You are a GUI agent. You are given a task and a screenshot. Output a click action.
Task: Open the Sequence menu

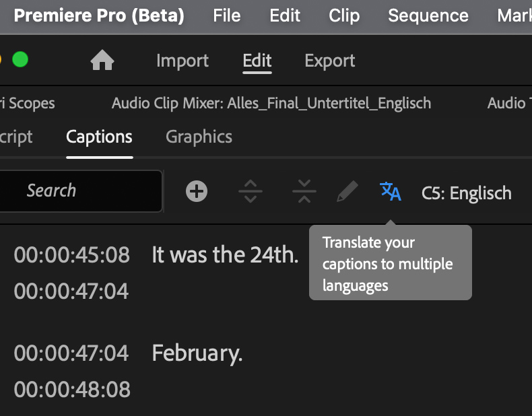(428, 15)
